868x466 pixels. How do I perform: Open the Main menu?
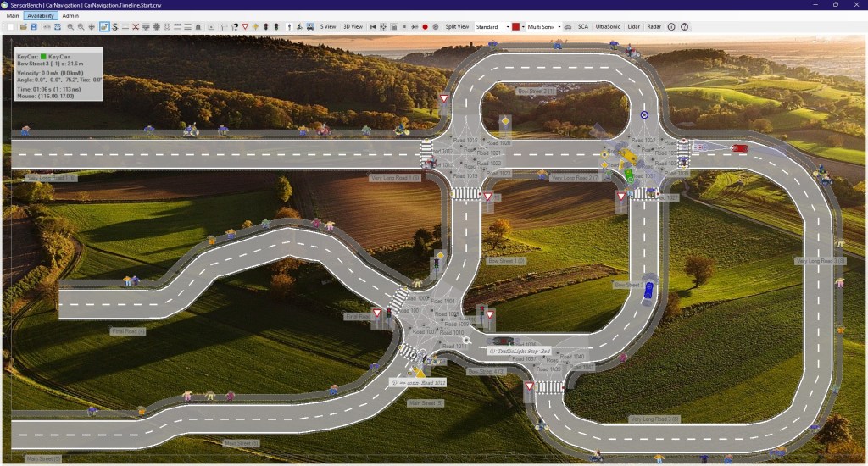coord(13,16)
